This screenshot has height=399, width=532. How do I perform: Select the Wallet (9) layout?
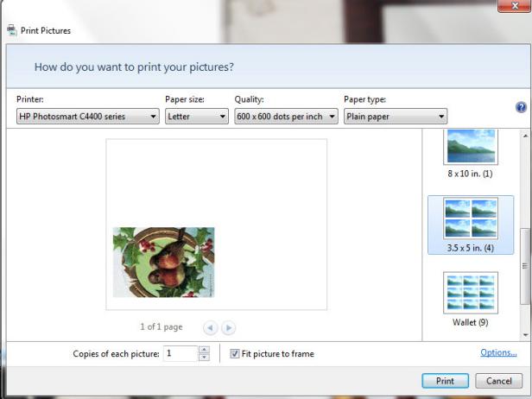(470, 299)
